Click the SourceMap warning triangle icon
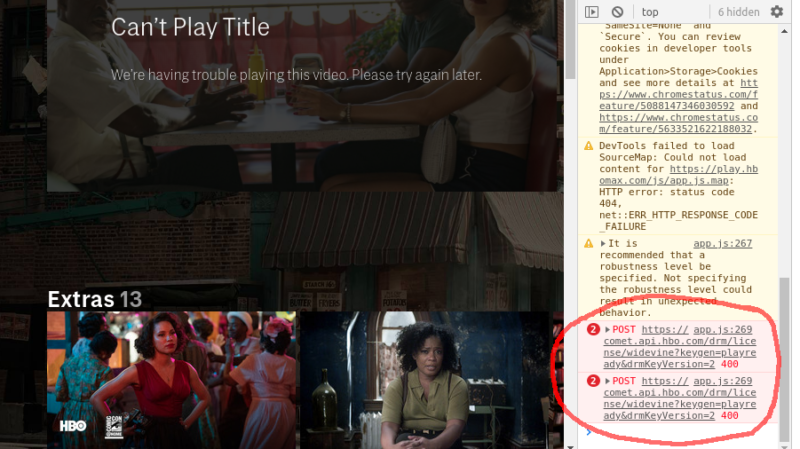This screenshot has height=449, width=800. pos(589,147)
